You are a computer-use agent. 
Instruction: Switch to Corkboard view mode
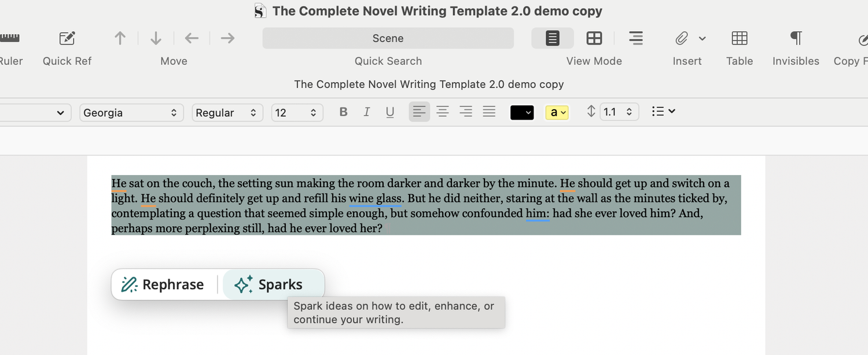point(594,38)
